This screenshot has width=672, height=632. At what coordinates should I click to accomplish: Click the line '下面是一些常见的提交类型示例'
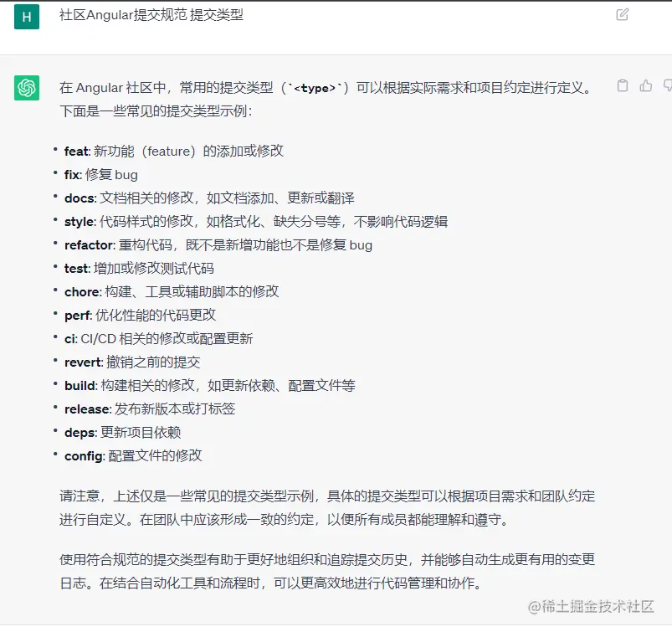point(156,111)
